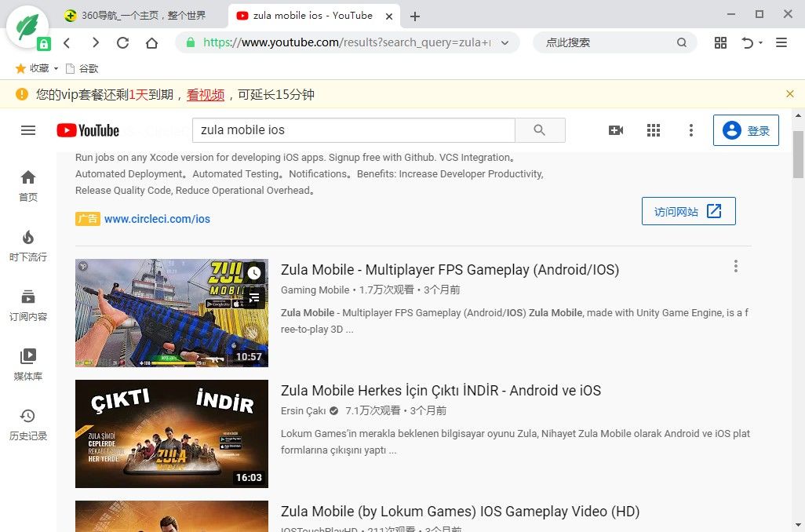The height and width of the screenshot is (532, 805).
Task: Go to 首页 home in sidebar
Action: coord(28,186)
